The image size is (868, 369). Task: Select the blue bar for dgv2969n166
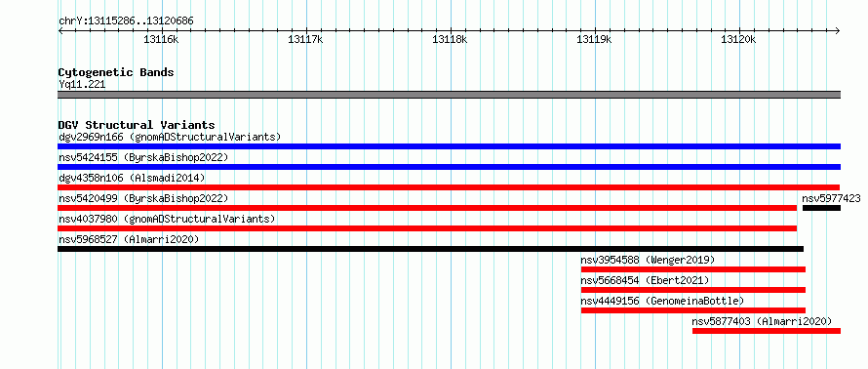[x=449, y=146]
